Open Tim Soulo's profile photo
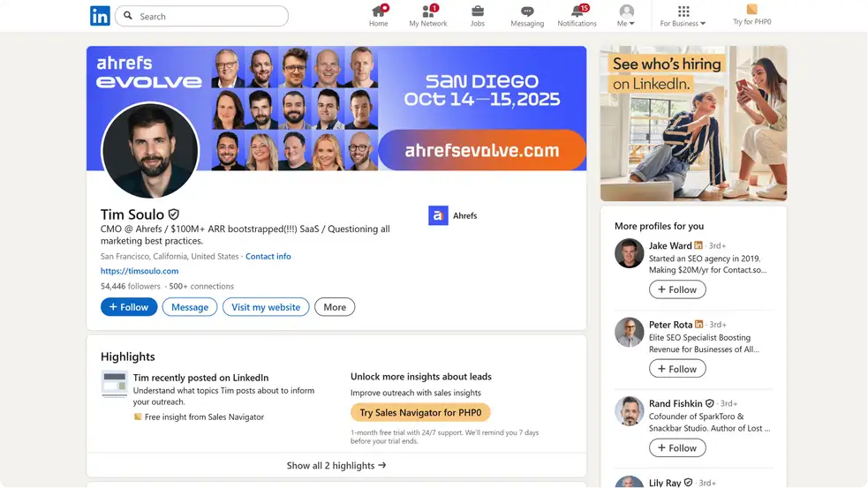The image size is (868, 488). (x=150, y=150)
